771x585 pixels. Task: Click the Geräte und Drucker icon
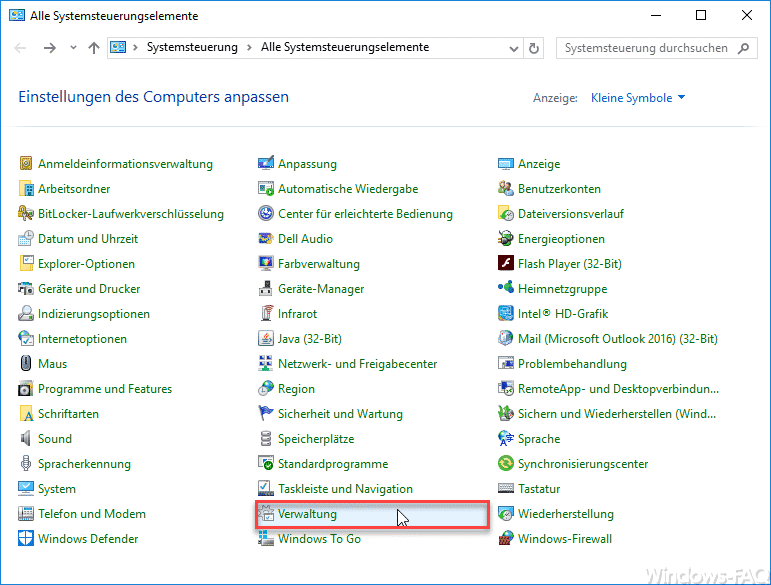pyautogui.click(x=26, y=289)
